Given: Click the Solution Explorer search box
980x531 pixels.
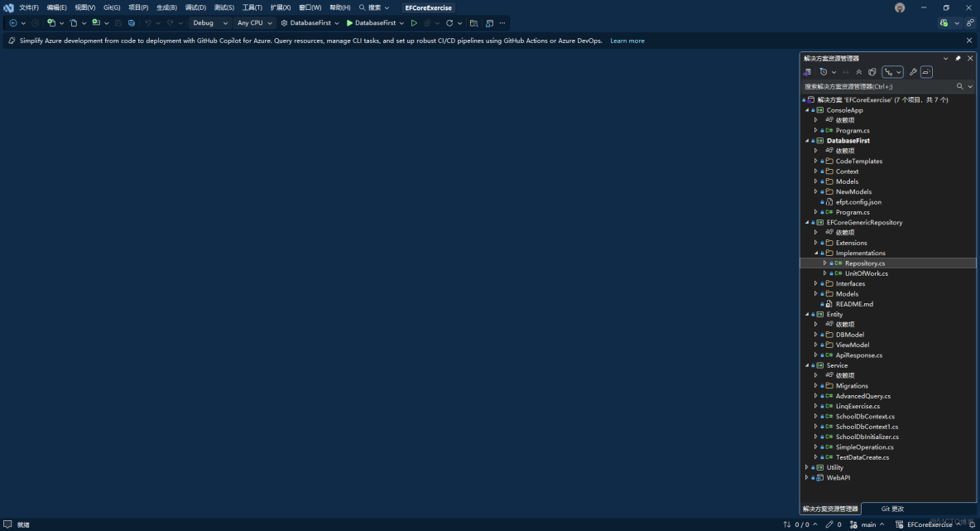Looking at the screenshot, I should click(x=877, y=86).
